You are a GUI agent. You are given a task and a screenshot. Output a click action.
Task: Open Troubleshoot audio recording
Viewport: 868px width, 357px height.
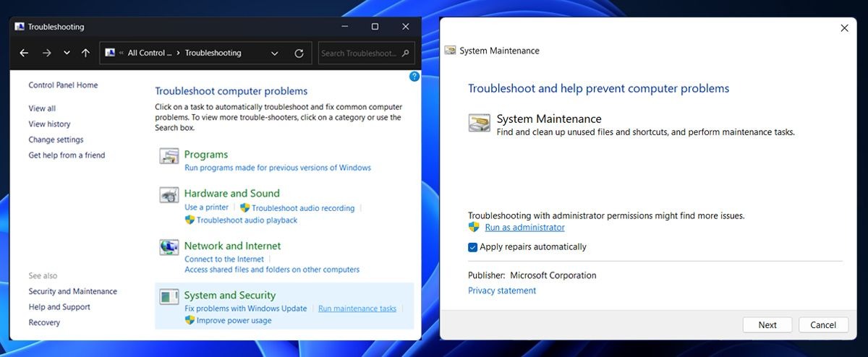click(303, 208)
